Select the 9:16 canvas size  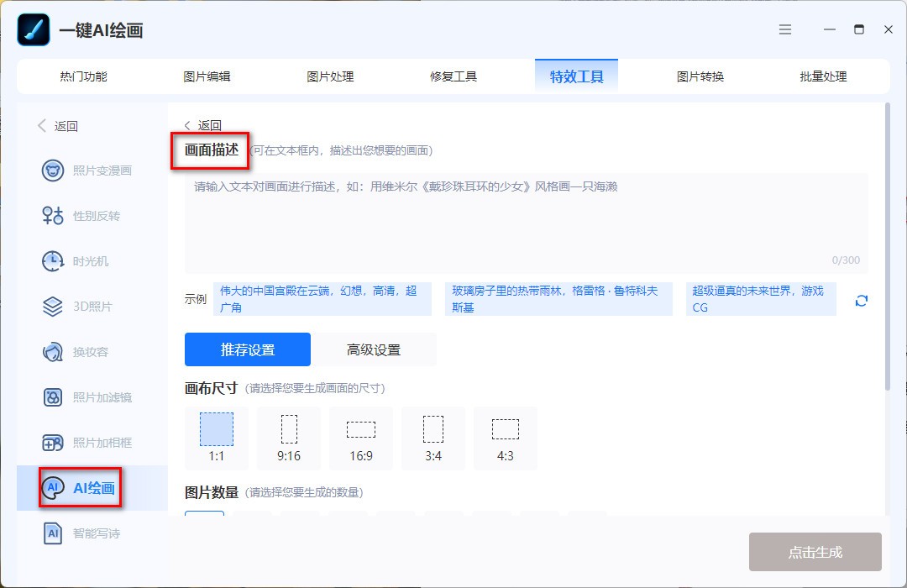(x=288, y=438)
